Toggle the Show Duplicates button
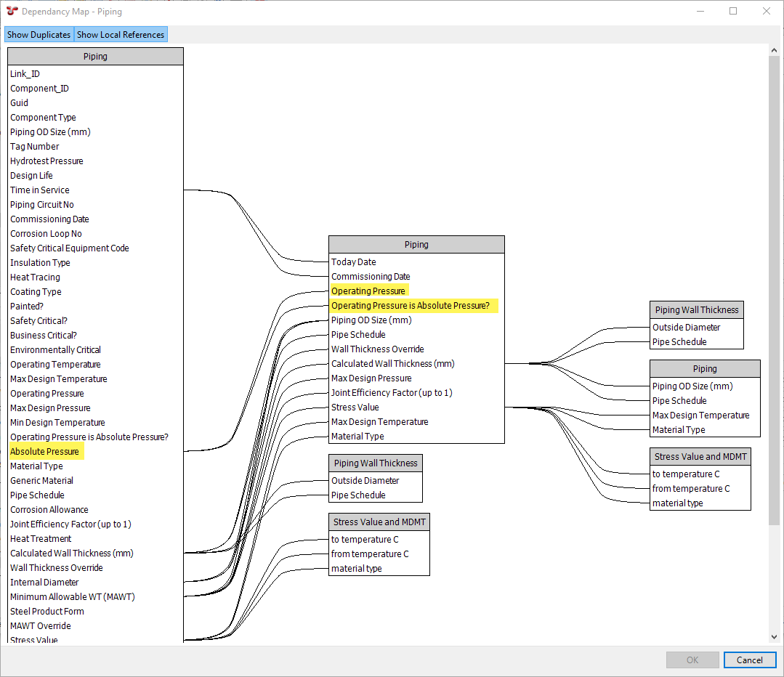The height and width of the screenshot is (677, 784). (x=39, y=34)
